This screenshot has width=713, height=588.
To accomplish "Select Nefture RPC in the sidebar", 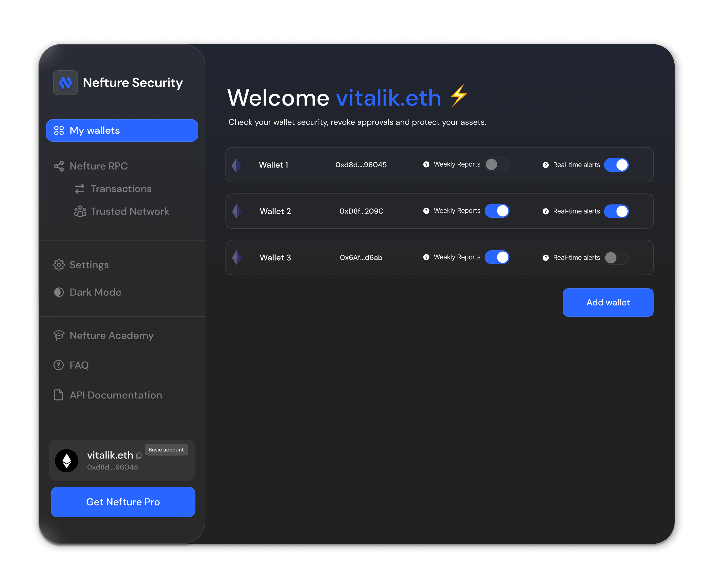I will (98, 166).
